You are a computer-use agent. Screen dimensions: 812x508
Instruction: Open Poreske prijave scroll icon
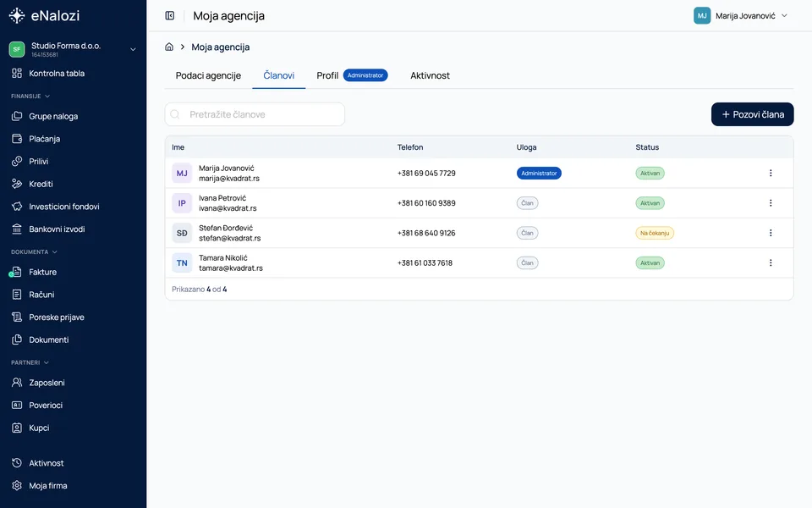click(x=17, y=317)
